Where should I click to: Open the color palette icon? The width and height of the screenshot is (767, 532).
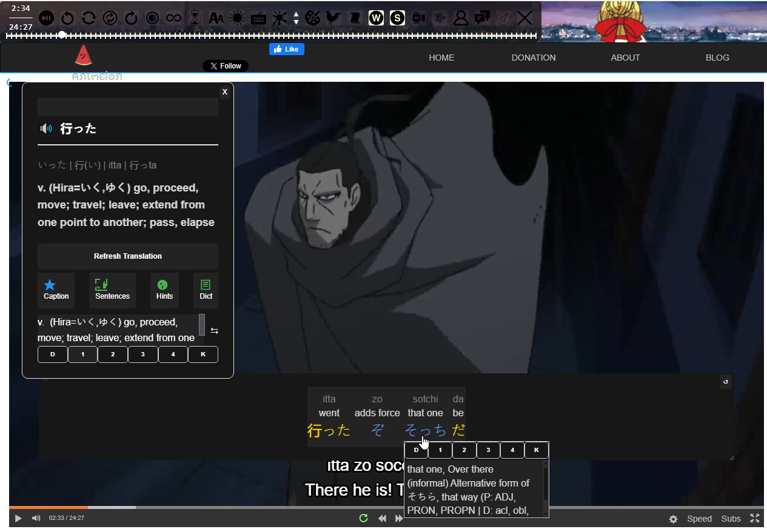pos(312,18)
